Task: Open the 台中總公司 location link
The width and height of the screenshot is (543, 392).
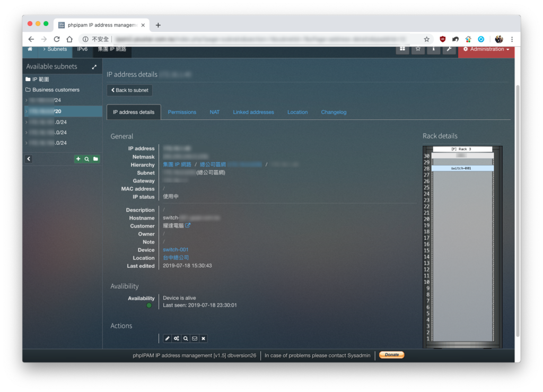Action: point(176,258)
